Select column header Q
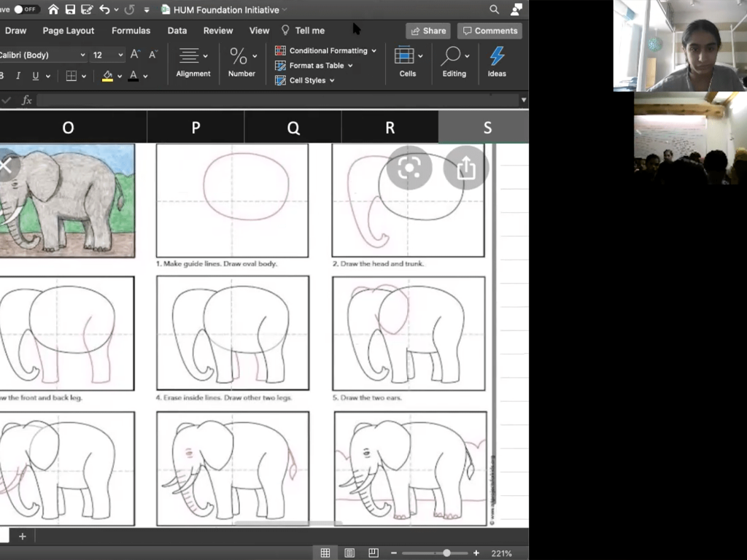Screen dimensions: 747x560 293,127
